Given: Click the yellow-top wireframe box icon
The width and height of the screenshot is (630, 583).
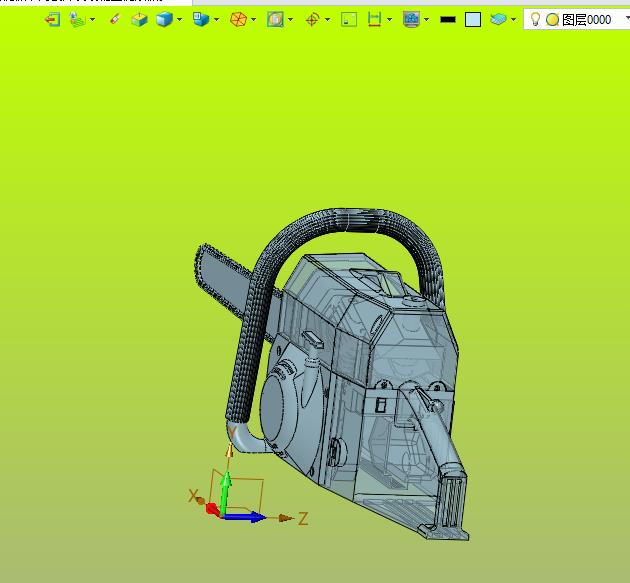Looking at the screenshot, I should coord(139,19).
